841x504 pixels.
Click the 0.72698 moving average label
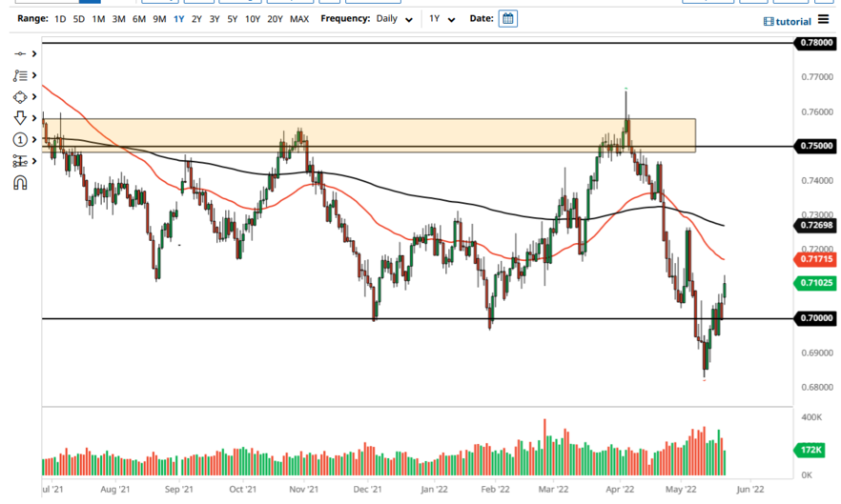pos(815,225)
